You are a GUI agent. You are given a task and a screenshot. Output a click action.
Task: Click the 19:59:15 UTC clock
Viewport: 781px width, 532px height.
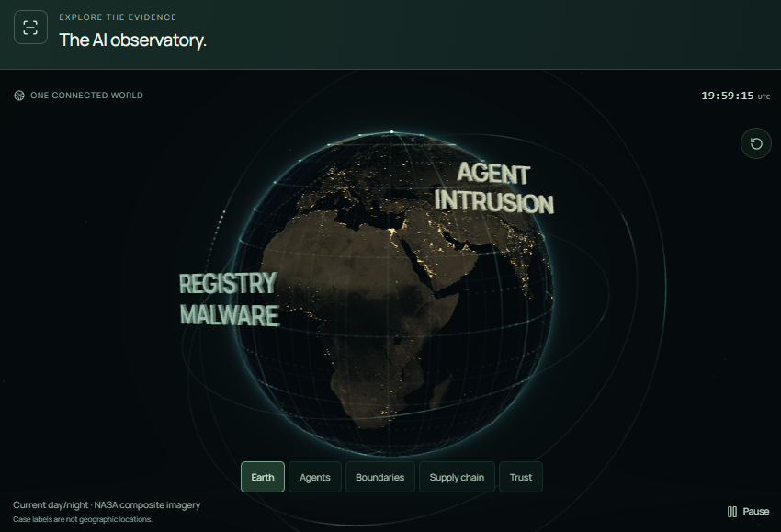pos(735,96)
